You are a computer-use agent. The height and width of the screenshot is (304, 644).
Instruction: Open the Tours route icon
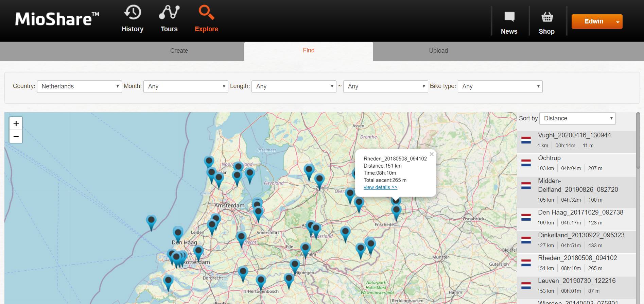169,13
